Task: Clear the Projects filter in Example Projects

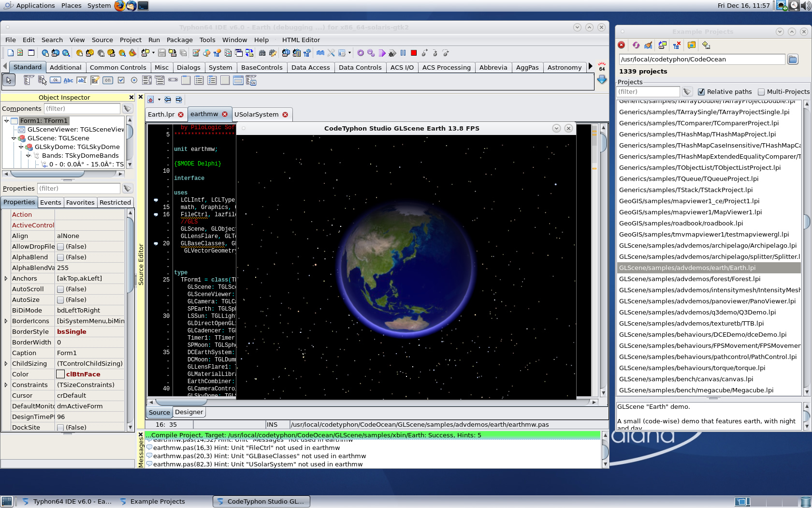Action: [687, 92]
